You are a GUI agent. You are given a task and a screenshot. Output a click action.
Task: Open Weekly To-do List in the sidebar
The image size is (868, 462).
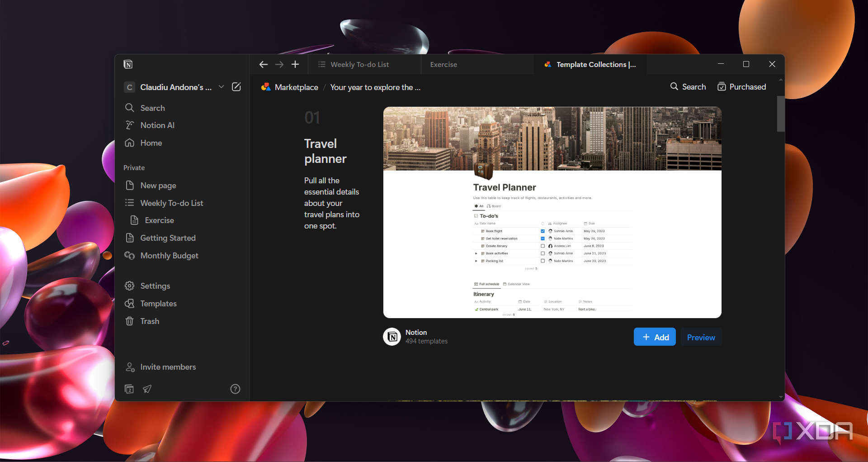182,203
